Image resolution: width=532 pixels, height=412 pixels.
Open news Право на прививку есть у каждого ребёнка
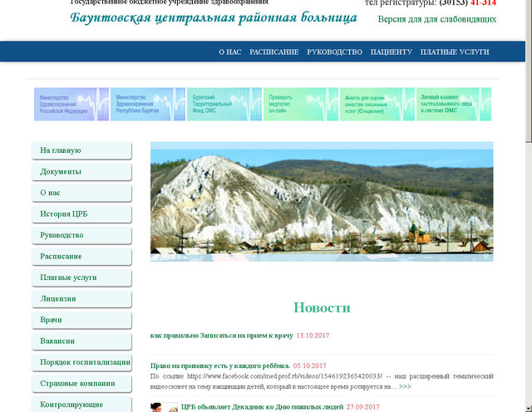tap(220, 365)
